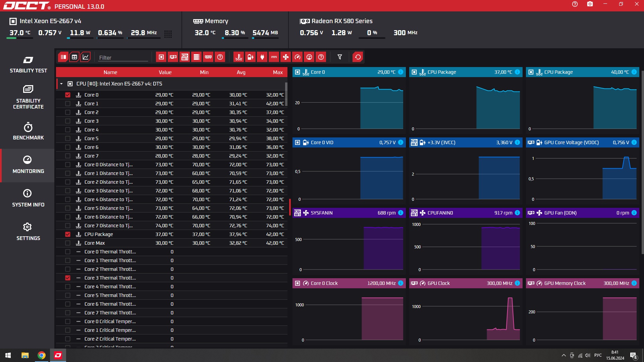Image resolution: width=644 pixels, height=362 pixels.
Task: Open the CPU core grid icon in header
Action: tap(168, 34)
